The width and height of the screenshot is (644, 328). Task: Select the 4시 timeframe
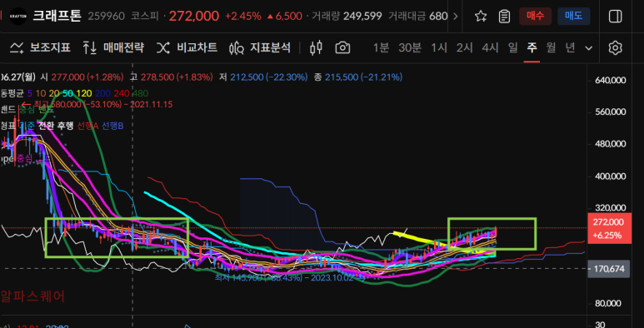point(490,47)
